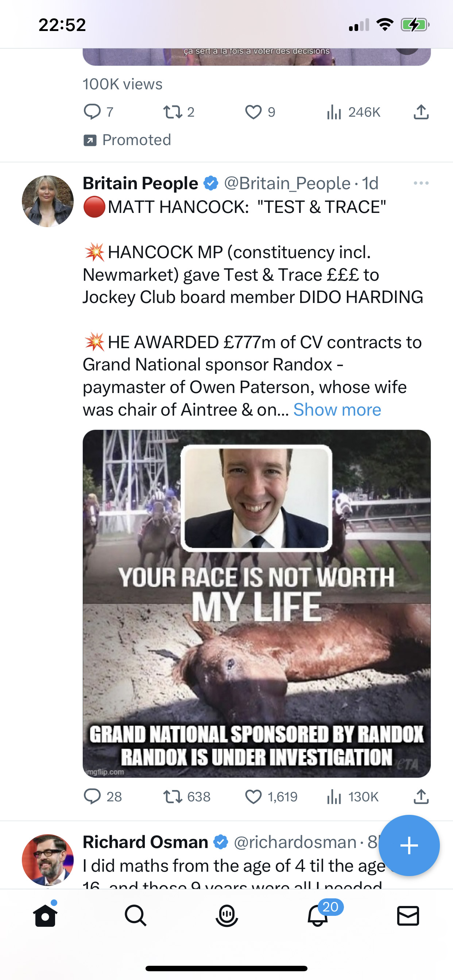Share the Britain People tweet
The width and height of the screenshot is (453, 980).
(x=421, y=796)
